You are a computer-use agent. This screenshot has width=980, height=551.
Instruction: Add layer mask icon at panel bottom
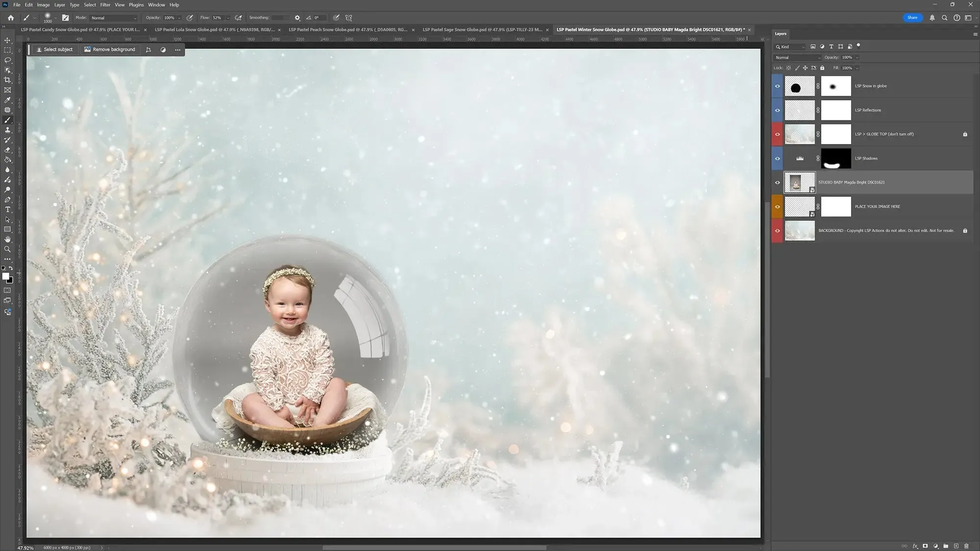925,546
